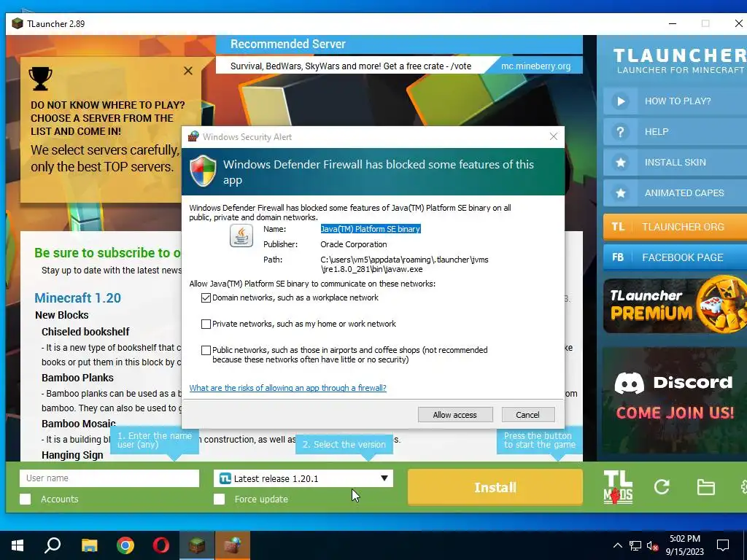Enable the Accounts checkbox

pyautogui.click(x=26, y=499)
